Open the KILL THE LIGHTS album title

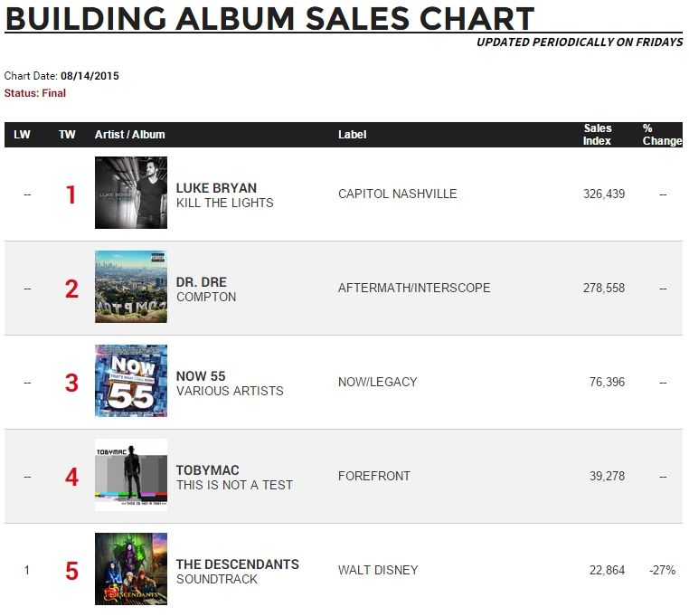pyautogui.click(x=224, y=203)
